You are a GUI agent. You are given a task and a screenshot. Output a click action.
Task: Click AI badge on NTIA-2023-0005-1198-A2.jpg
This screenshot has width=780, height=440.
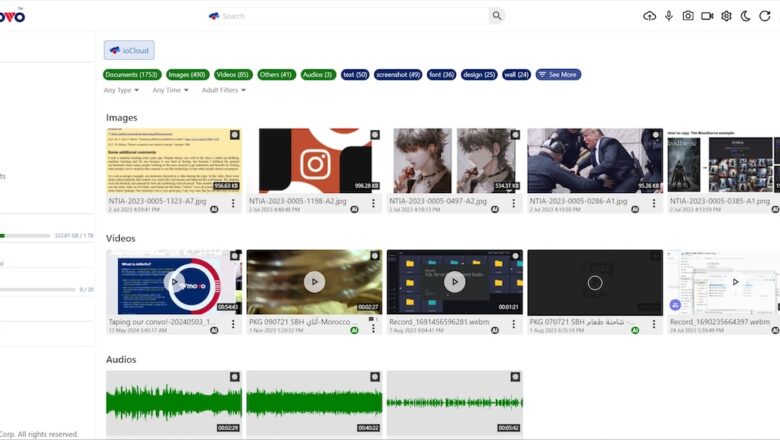[354, 209]
